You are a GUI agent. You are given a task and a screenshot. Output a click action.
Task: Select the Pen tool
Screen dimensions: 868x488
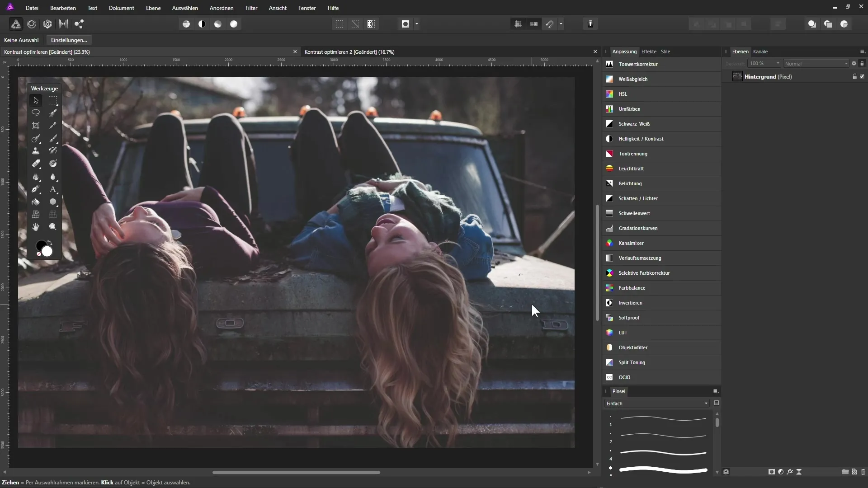tap(36, 189)
